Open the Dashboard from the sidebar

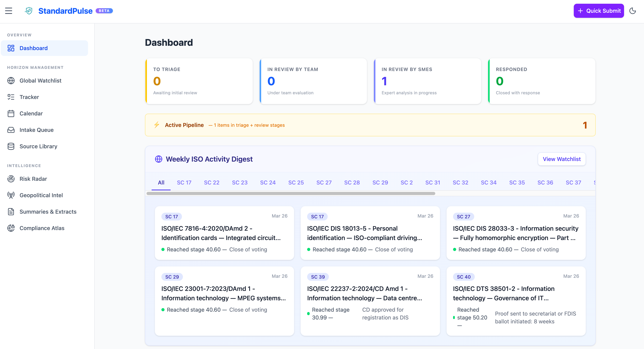[33, 48]
